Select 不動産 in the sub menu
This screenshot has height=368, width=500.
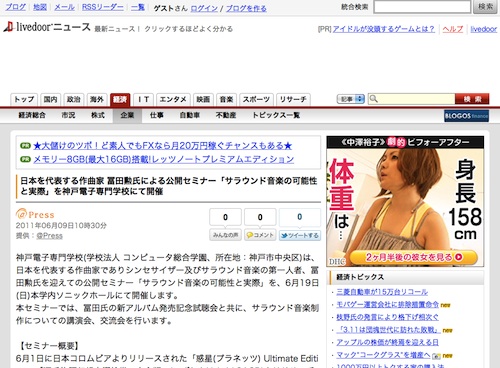click(226, 115)
